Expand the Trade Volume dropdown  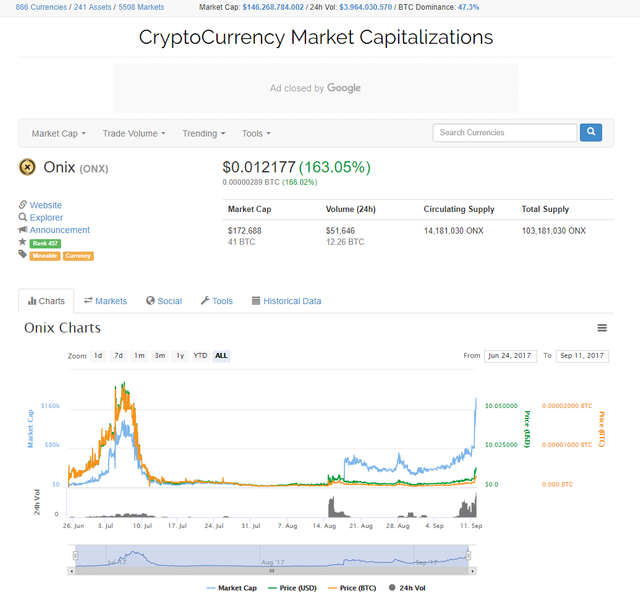click(x=134, y=133)
